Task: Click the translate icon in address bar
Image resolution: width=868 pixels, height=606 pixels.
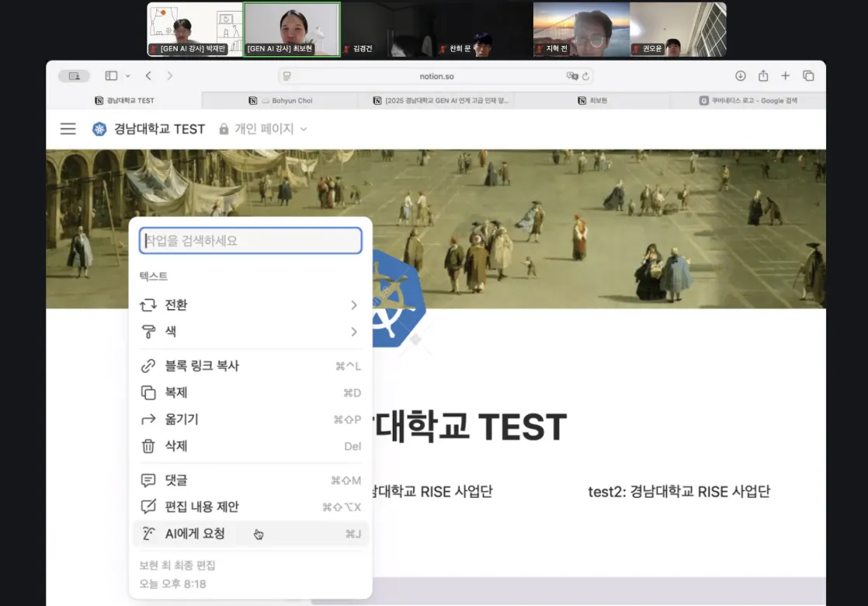Action: (x=572, y=76)
